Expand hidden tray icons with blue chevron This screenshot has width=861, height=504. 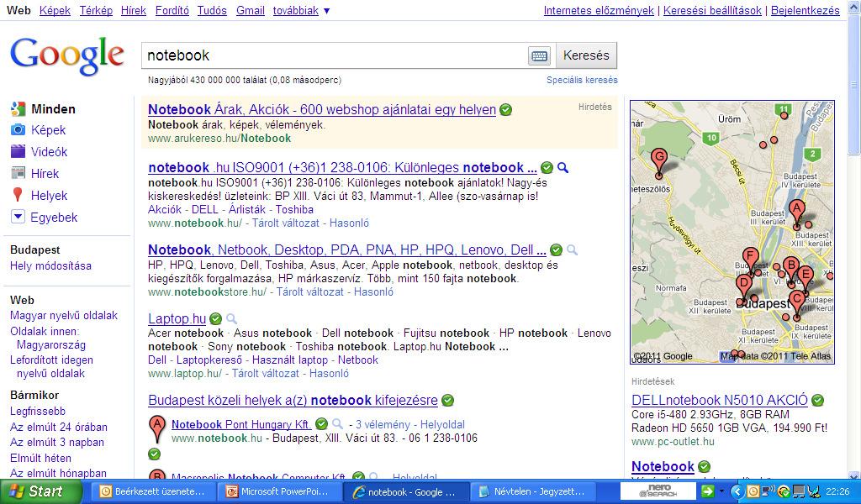tap(738, 491)
